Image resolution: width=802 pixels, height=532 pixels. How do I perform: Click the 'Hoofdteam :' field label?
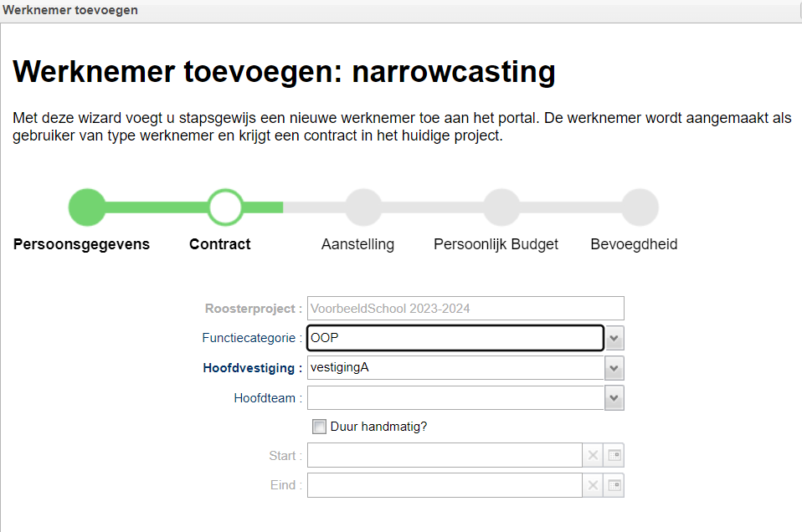click(268, 398)
